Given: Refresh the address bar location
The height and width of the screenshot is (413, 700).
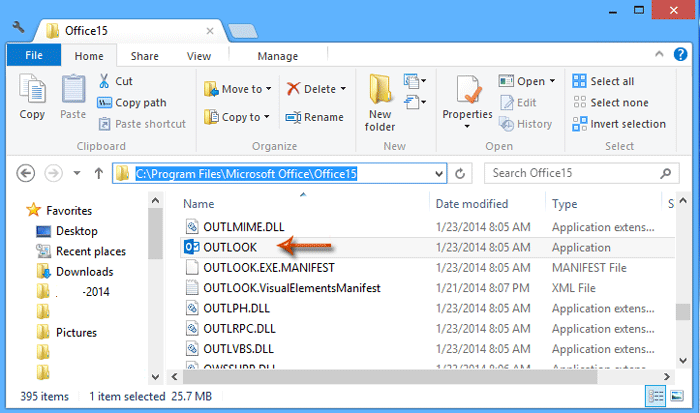Looking at the screenshot, I should pyautogui.click(x=460, y=173).
